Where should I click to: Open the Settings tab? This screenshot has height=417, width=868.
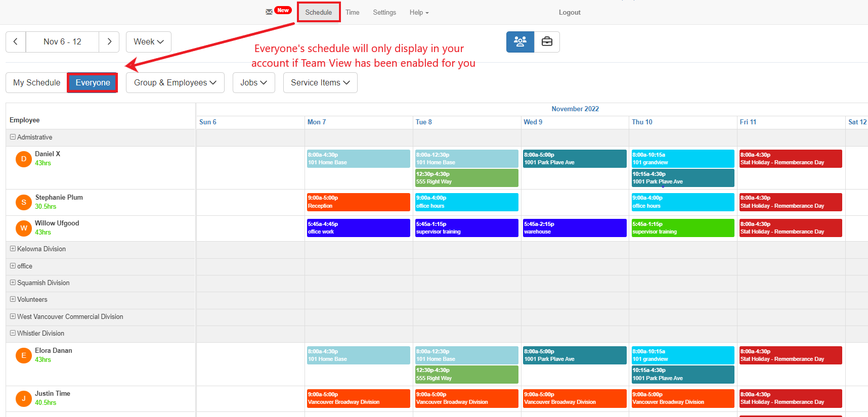coord(384,13)
